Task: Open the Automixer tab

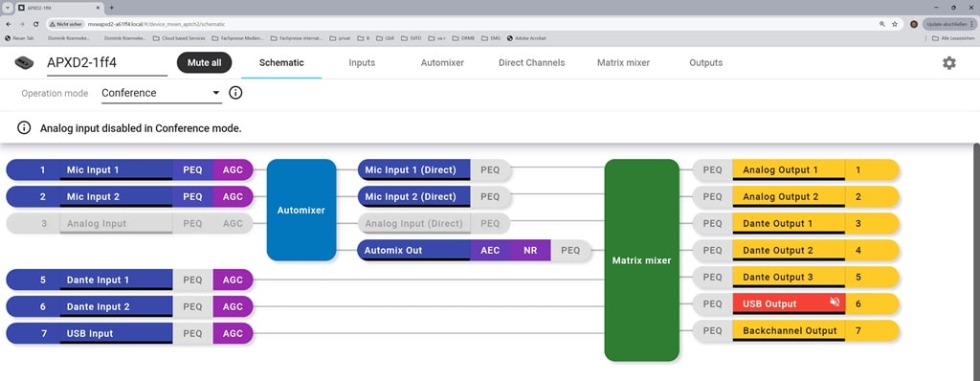Action: coord(442,62)
